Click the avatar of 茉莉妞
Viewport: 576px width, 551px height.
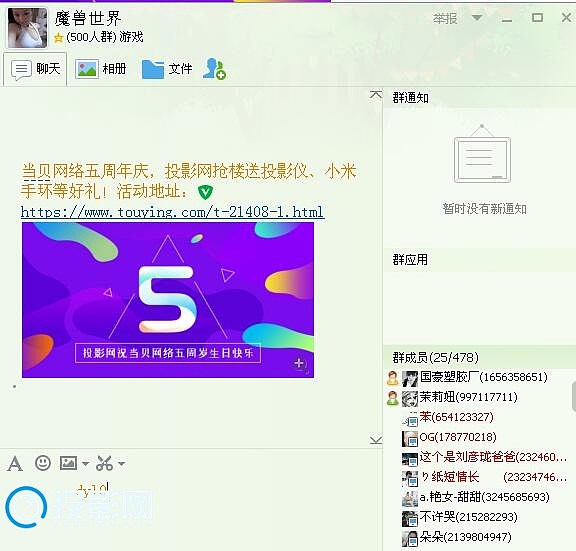(x=410, y=399)
